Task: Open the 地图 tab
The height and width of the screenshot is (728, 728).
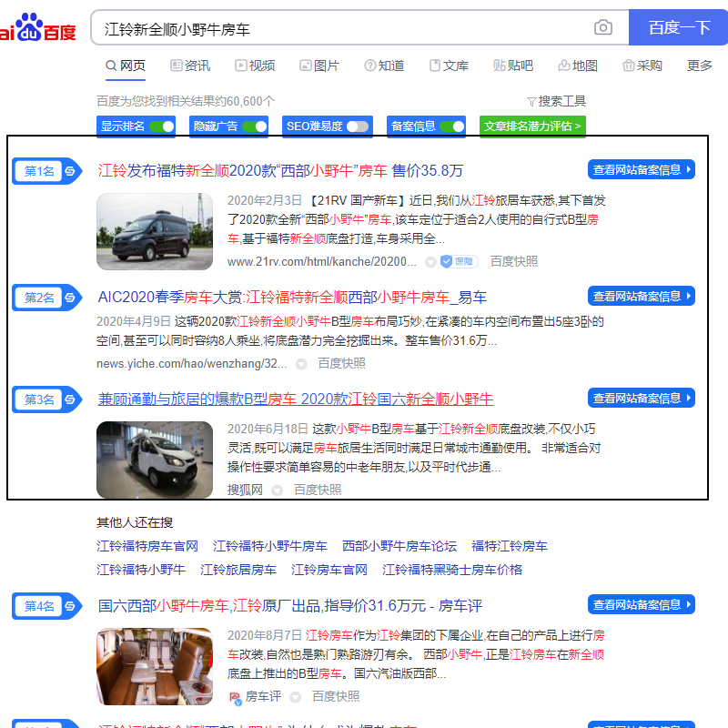Action: [578, 66]
